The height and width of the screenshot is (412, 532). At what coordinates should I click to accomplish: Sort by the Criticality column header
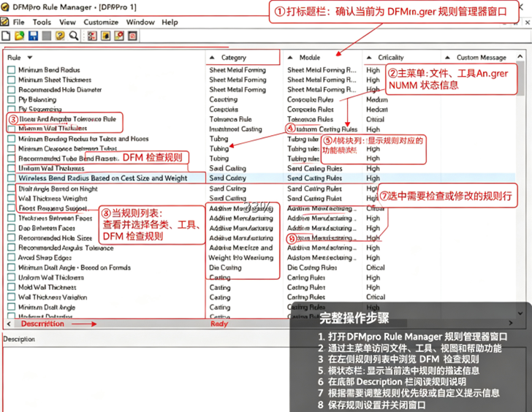391,58
